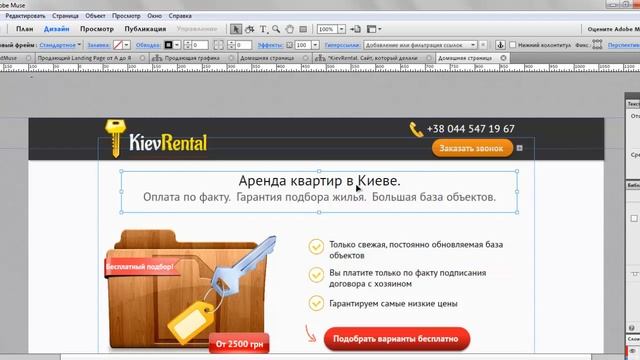This screenshot has width=640, height=360.
Task: Open the Редактировать menu
Action: click(x=25, y=16)
